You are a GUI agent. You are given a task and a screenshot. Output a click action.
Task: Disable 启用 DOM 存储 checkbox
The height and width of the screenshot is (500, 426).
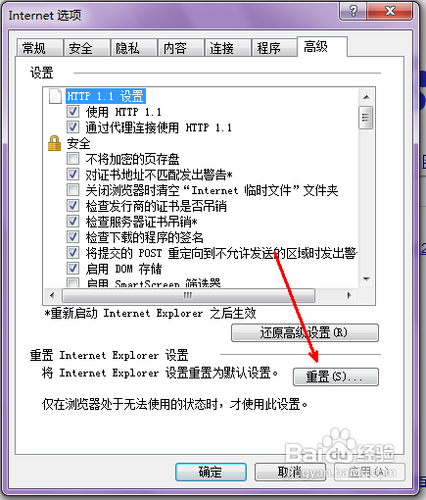click(73, 268)
